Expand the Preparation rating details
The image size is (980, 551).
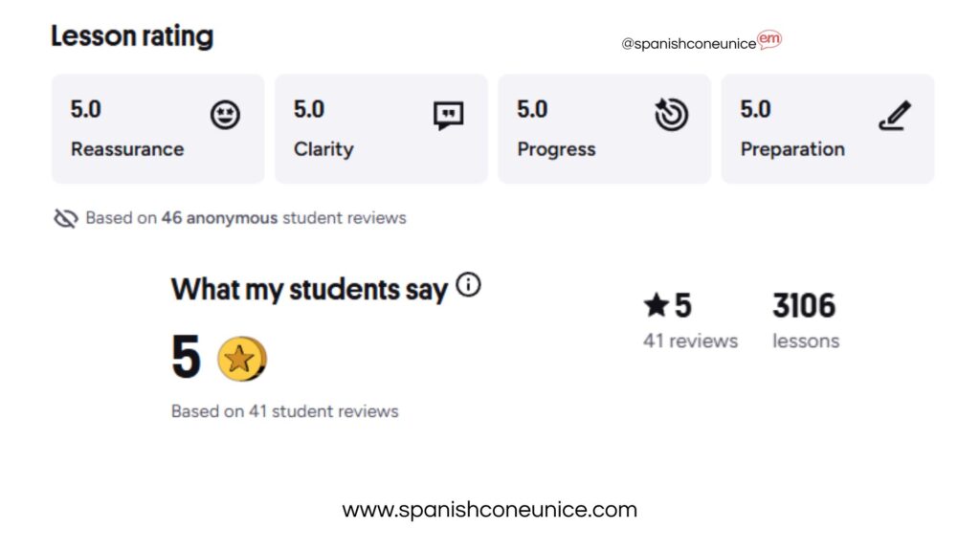(827, 127)
